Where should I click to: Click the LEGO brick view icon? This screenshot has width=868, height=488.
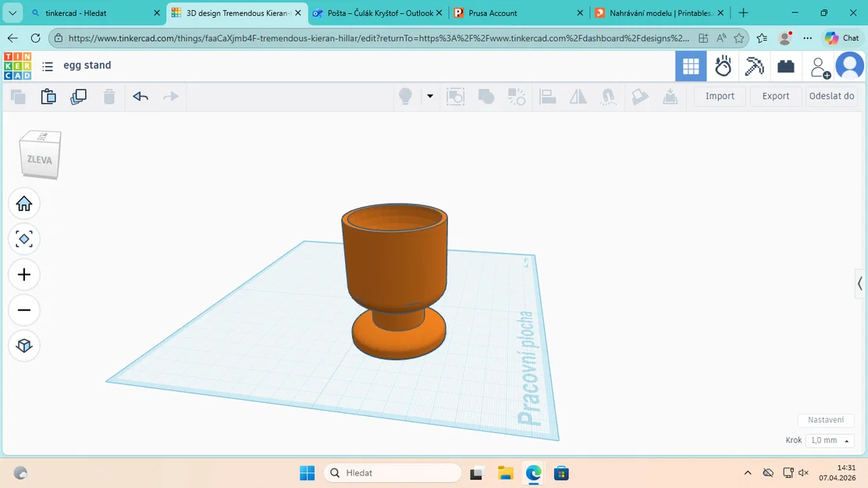786,66
